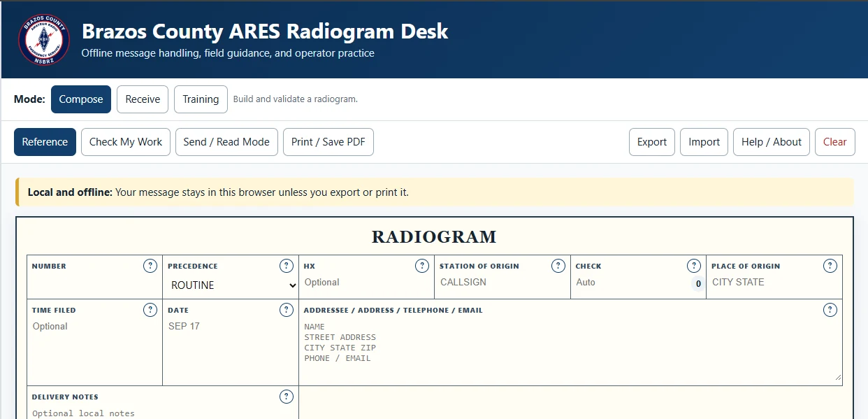868x419 pixels.
Task: Click the 'Offline message handling' subtitle
Action: tap(228, 53)
